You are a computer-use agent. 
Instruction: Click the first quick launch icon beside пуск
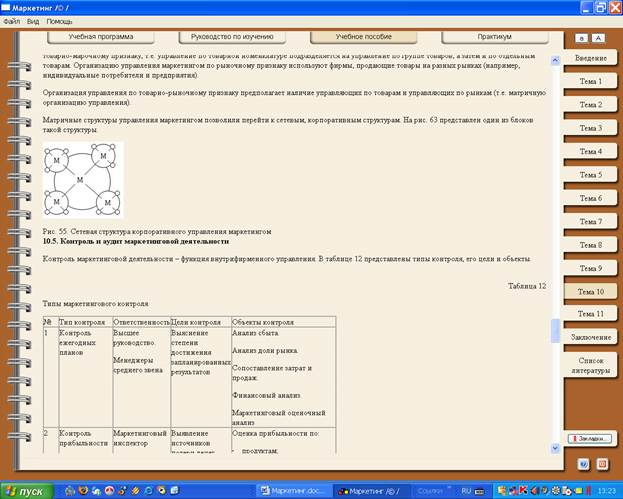coord(70,491)
